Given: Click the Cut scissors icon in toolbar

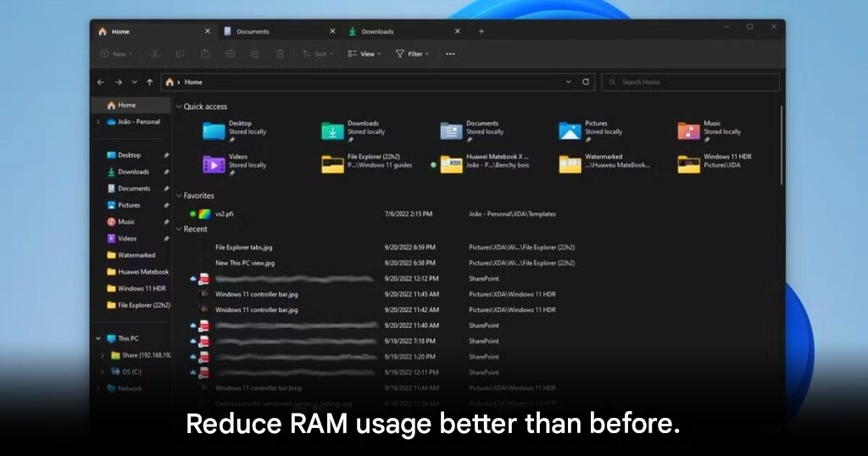Looking at the screenshot, I should click(x=155, y=53).
